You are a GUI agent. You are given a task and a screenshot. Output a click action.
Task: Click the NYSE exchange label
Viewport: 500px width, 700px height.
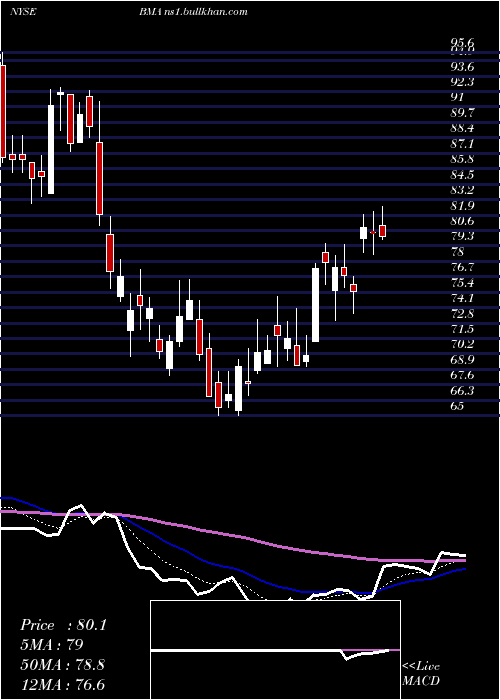pos(23,12)
